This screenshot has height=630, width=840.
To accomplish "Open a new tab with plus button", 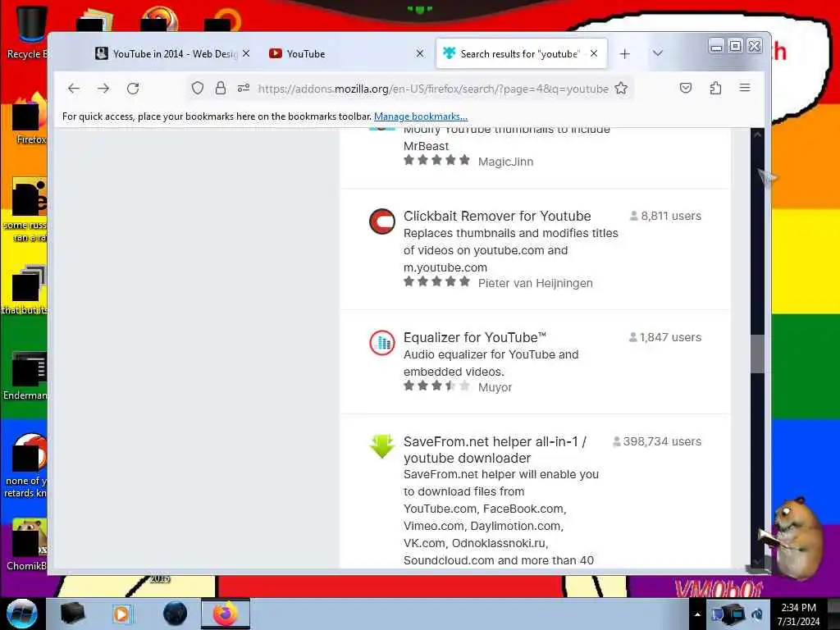I will pyautogui.click(x=624, y=53).
